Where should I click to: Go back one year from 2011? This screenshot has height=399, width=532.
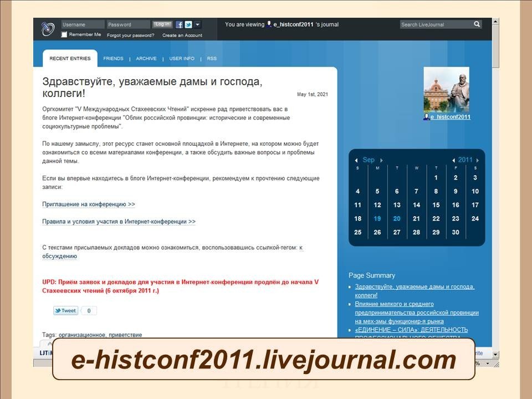click(454, 160)
